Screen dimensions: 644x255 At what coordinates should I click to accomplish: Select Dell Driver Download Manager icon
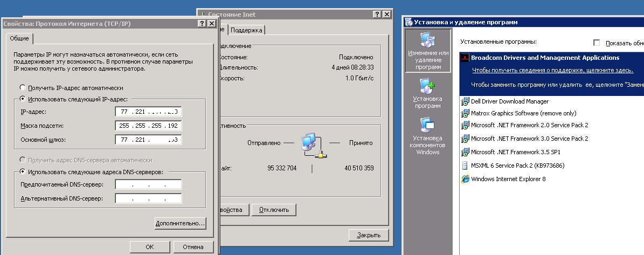coord(465,101)
